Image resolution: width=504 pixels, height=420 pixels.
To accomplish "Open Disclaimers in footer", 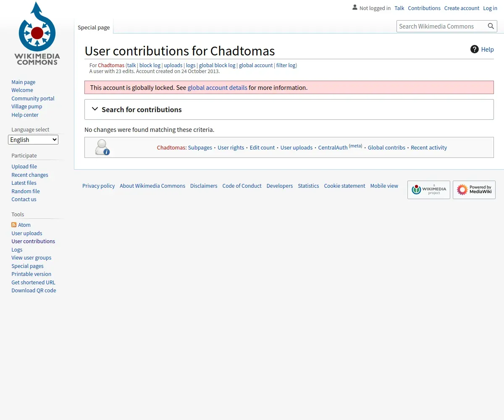I will (x=204, y=186).
